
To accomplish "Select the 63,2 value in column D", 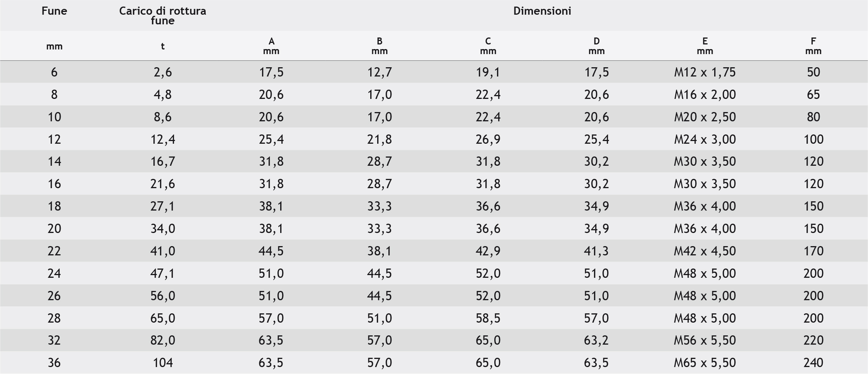I will click(596, 340).
